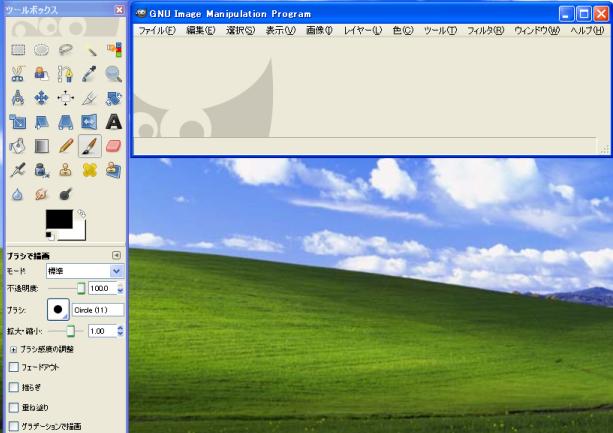Enable the グラデーションで描画 checkbox
This screenshot has height=433, width=613.
click(x=14, y=426)
